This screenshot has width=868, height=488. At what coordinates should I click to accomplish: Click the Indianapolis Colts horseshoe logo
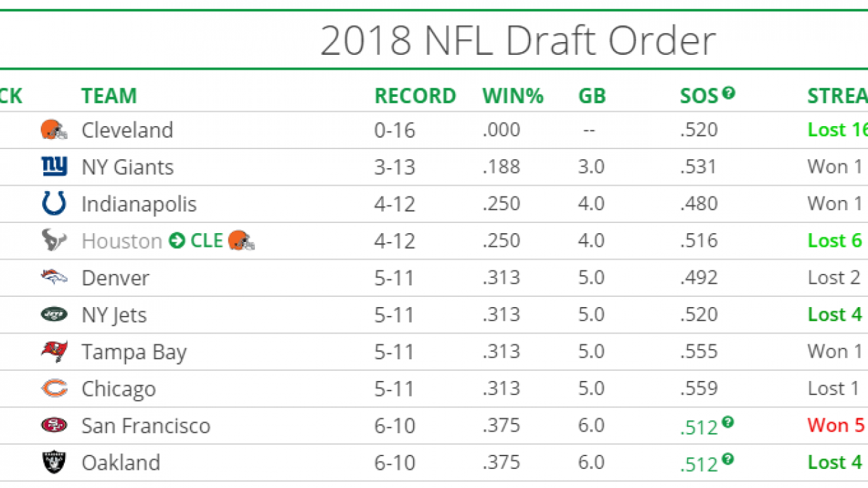(54, 203)
